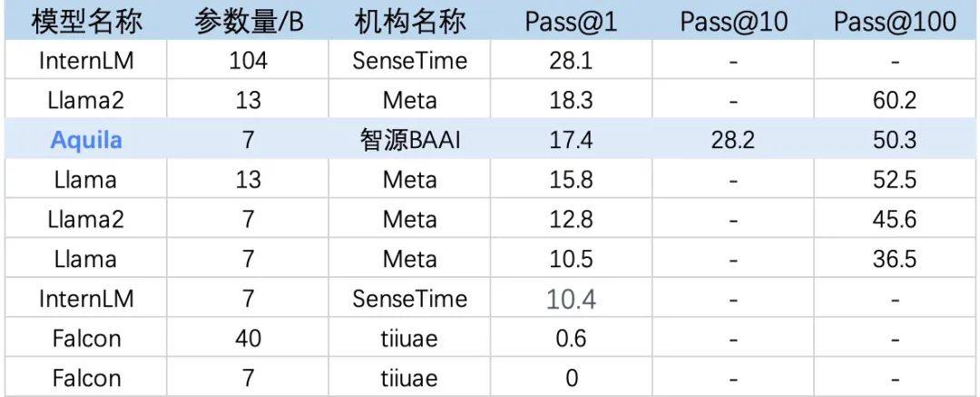980x397 pixels.
Task: Click the Pass@1 column header
Action: coord(571,22)
